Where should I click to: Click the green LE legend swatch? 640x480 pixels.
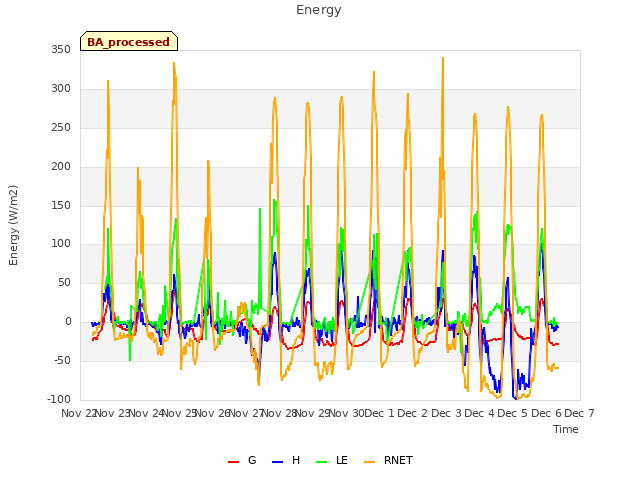[x=321, y=462]
